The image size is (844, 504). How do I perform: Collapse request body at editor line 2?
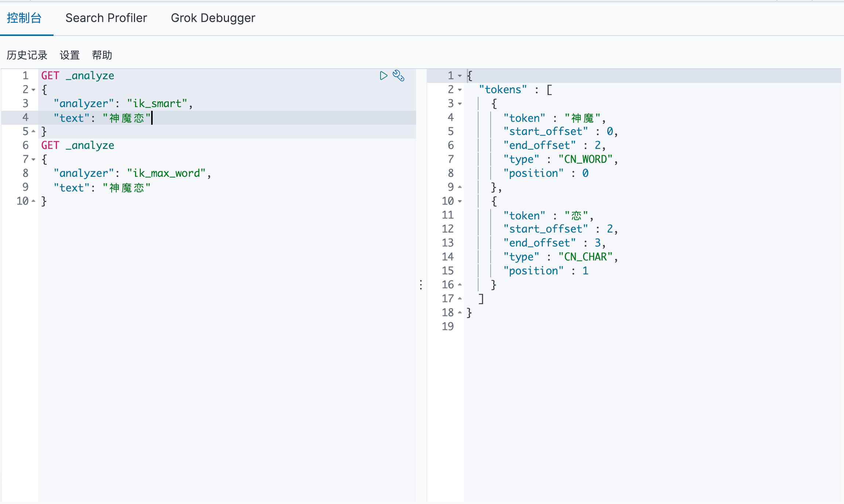(x=33, y=90)
